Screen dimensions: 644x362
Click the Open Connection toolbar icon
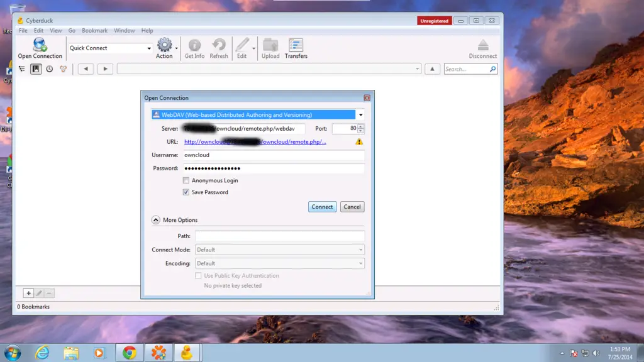(x=40, y=48)
